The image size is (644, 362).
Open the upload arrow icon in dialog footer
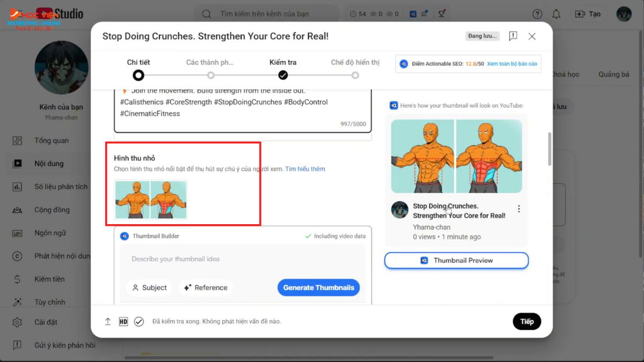tap(107, 321)
